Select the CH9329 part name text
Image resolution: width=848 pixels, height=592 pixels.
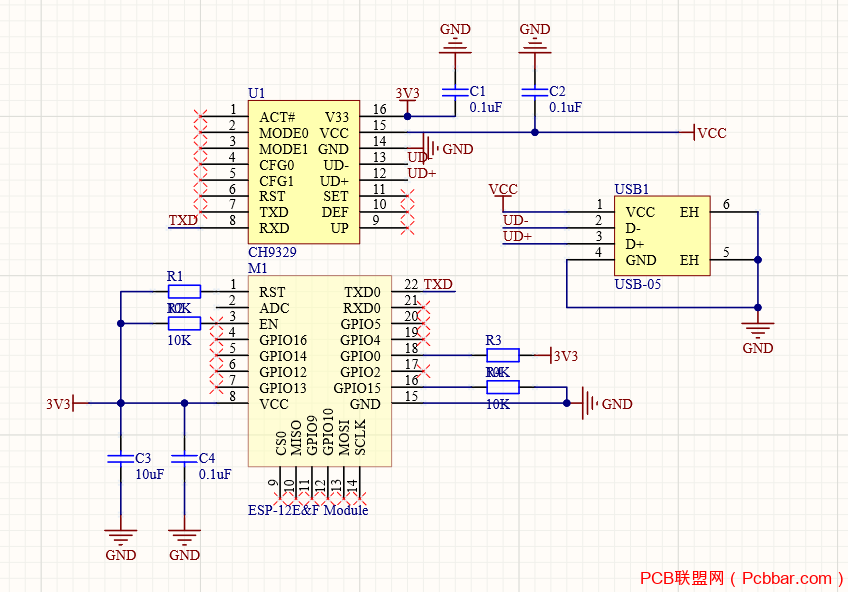[272, 252]
